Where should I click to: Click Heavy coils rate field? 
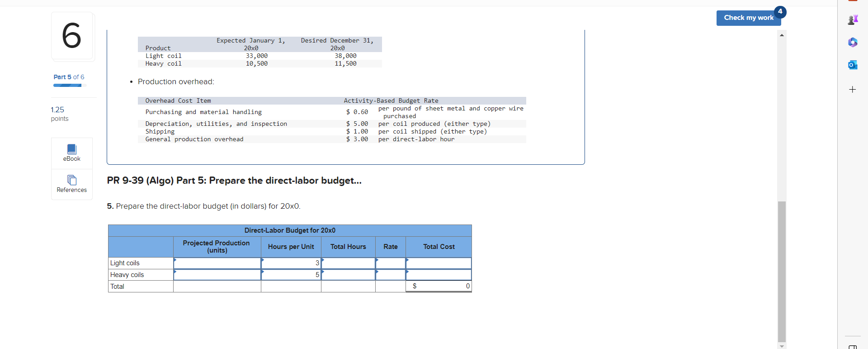391,275
